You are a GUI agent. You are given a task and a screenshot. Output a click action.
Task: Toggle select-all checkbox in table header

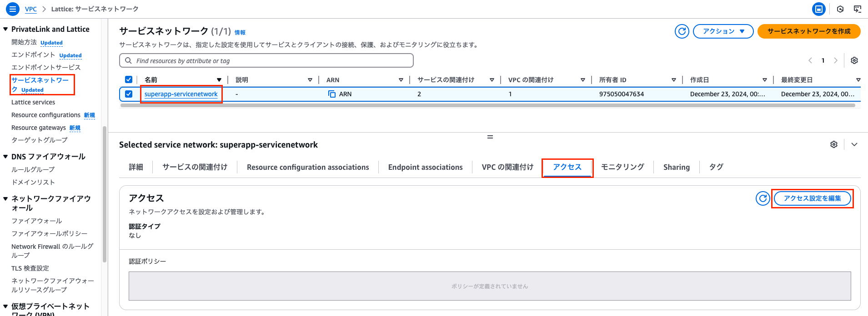(129, 79)
